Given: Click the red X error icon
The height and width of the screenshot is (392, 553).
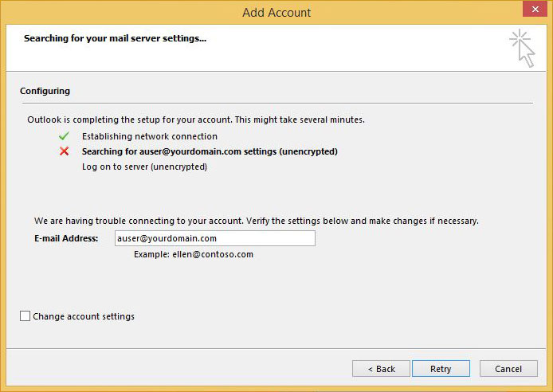Looking at the screenshot, I should point(65,151).
